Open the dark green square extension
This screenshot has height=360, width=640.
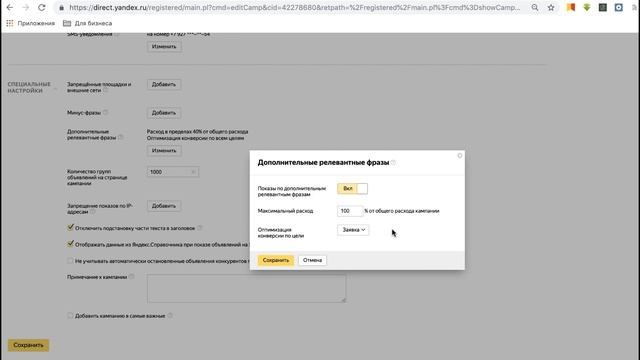pos(603,7)
